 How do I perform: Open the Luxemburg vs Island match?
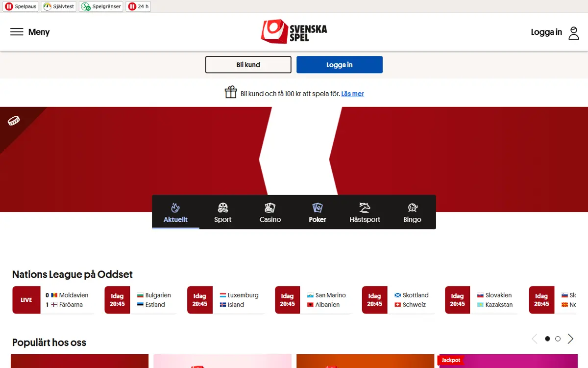coord(226,300)
